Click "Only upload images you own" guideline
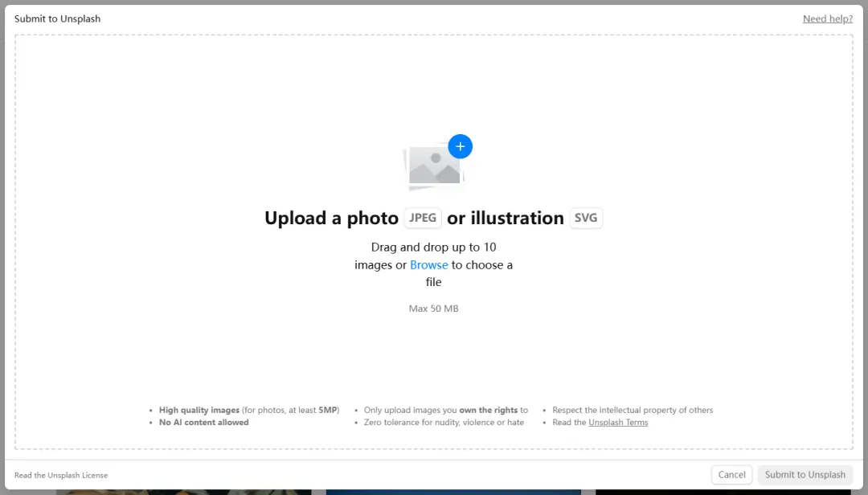Screen dimensions: 868x495 click(x=445, y=411)
